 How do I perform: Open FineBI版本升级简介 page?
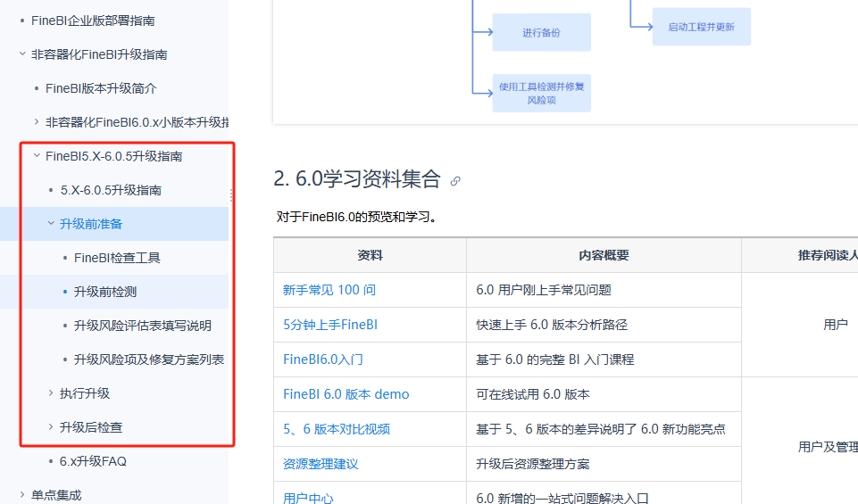point(101,88)
